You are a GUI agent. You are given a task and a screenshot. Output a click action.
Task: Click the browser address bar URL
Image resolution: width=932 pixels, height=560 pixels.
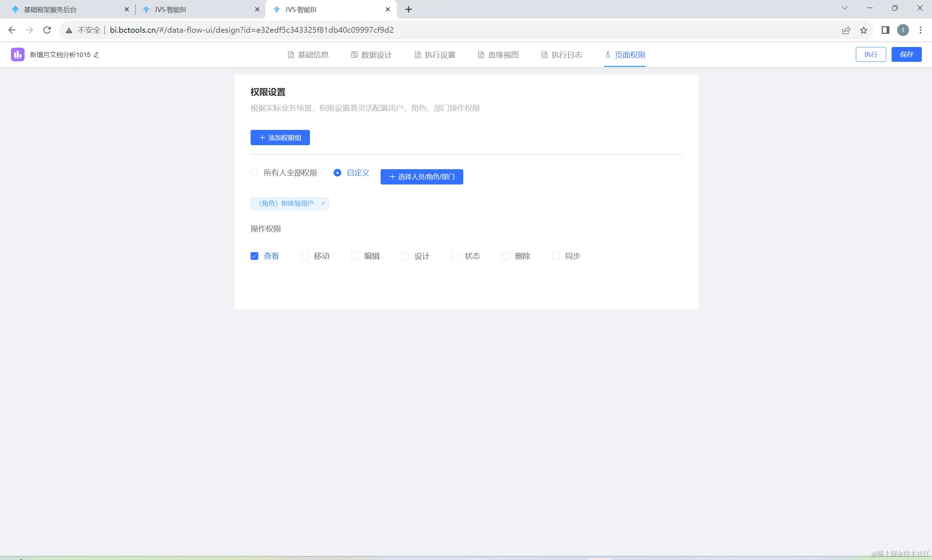click(252, 30)
